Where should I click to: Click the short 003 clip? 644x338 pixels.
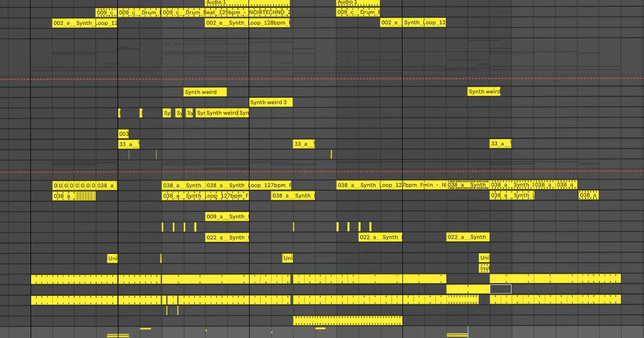point(123,134)
